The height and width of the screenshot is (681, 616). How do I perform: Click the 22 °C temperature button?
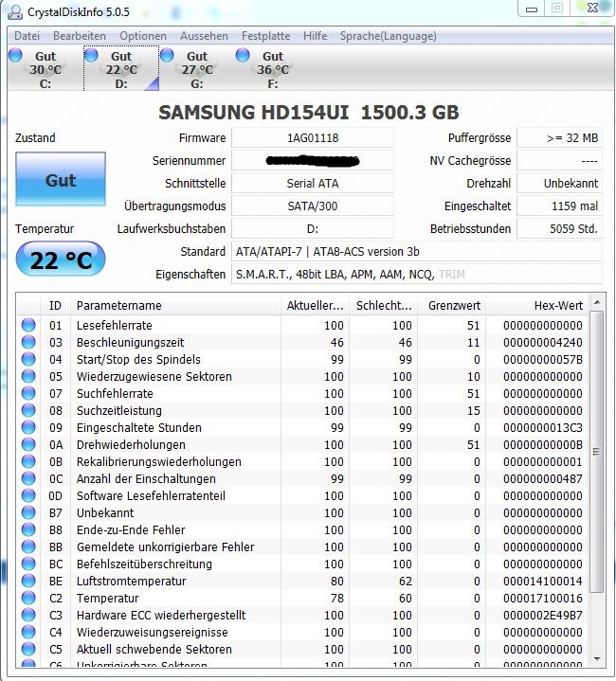pyautogui.click(x=61, y=260)
